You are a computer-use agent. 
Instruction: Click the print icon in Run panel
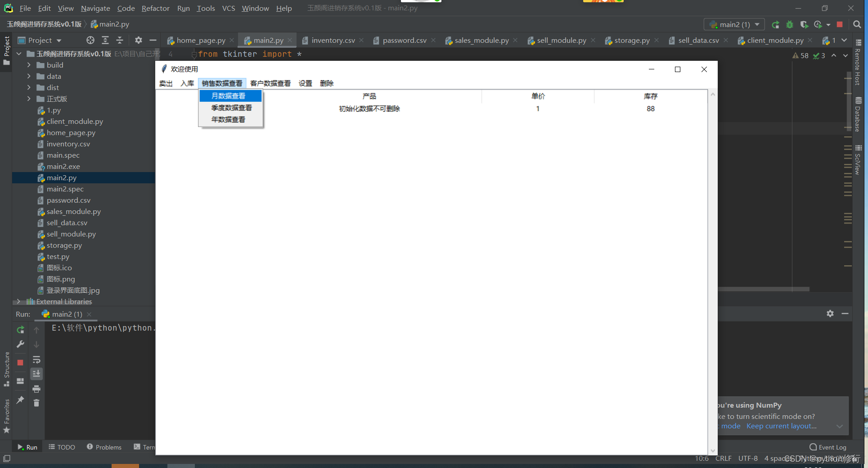(36, 389)
